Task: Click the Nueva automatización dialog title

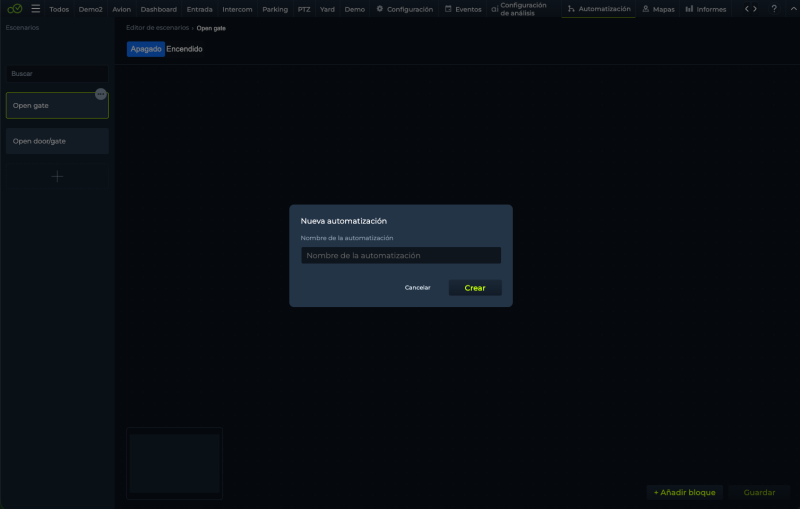Action: (343, 221)
